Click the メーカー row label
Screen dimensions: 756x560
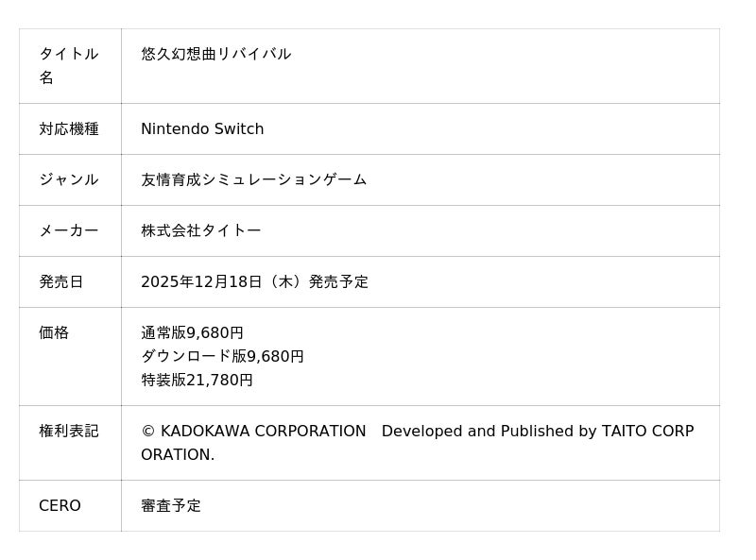pyautogui.click(x=69, y=230)
